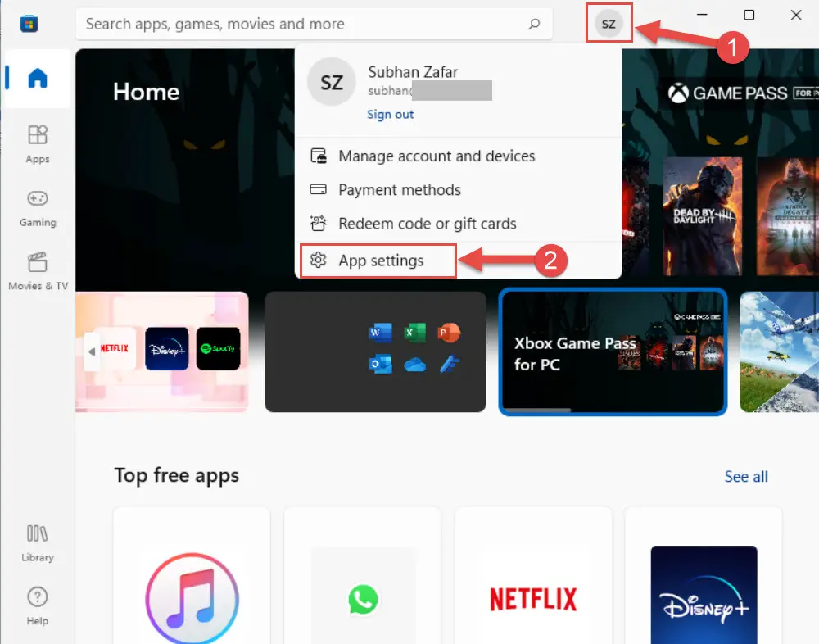Click the App settings gear icon

pyautogui.click(x=318, y=260)
